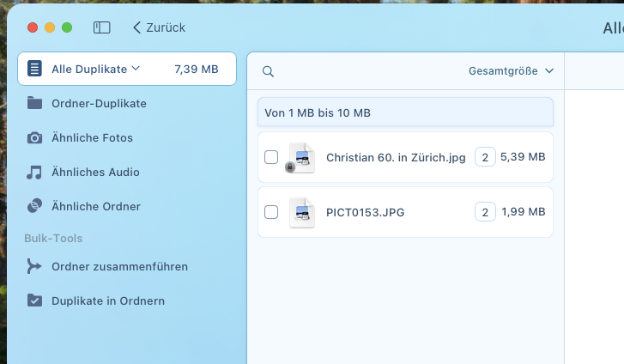This screenshot has height=364, width=624.
Task: Collapse the Von 1 MB bis 10 MB group
Action: [405, 112]
